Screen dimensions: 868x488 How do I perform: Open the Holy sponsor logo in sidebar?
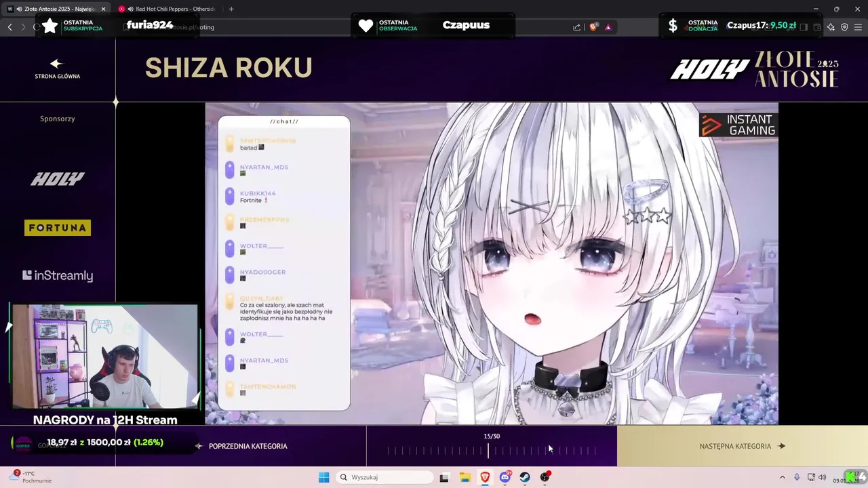click(58, 179)
